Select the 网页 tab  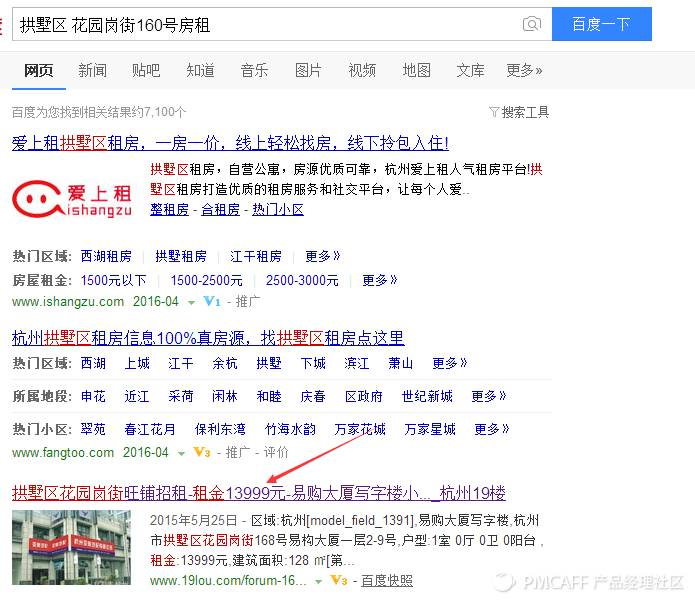coord(39,70)
